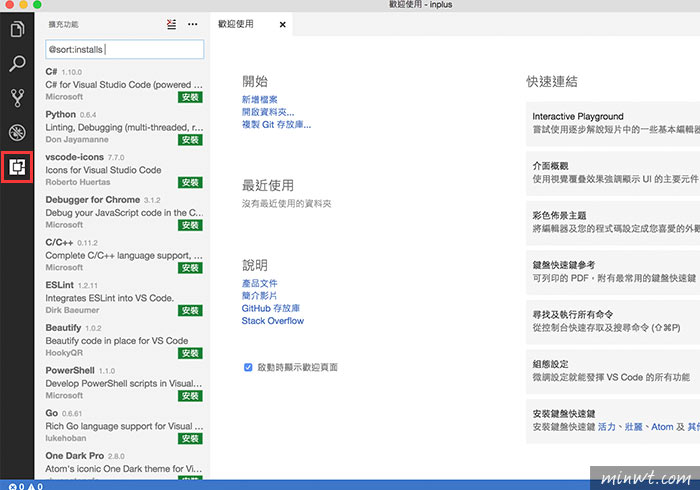Viewport: 700px width, 490px height.
Task: Open 簡介影片 intro videos link
Action: pyautogui.click(x=259, y=296)
